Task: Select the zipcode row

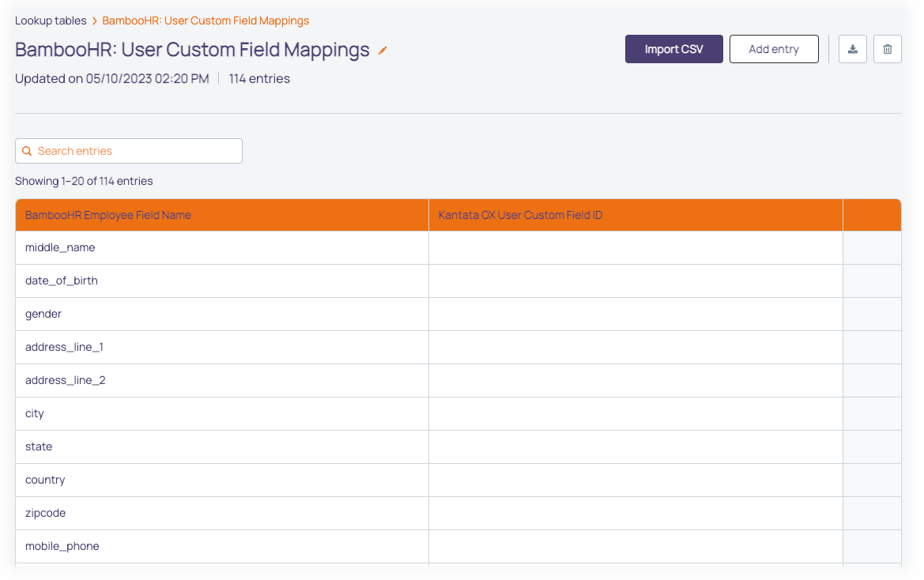Action: pos(458,513)
